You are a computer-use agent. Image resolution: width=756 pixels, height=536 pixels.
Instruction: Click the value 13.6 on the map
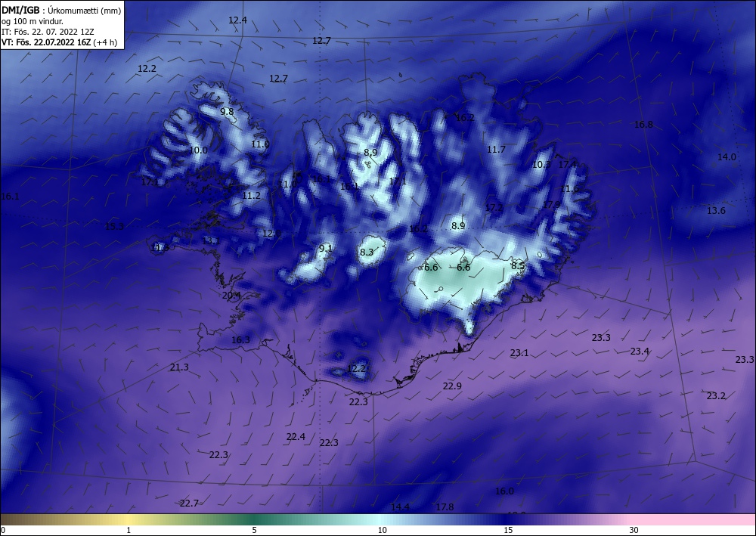pos(716,211)
